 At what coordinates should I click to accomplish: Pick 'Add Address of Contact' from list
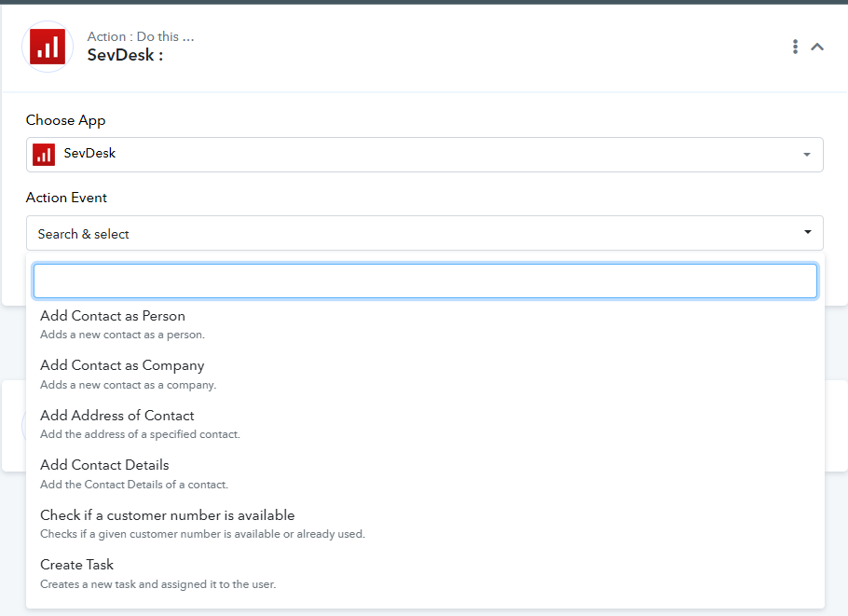117,416
